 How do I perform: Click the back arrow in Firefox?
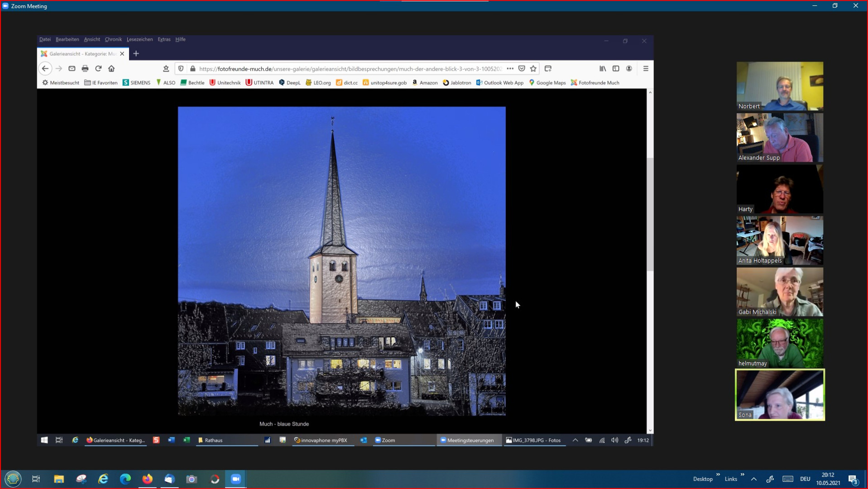(45, 68)
